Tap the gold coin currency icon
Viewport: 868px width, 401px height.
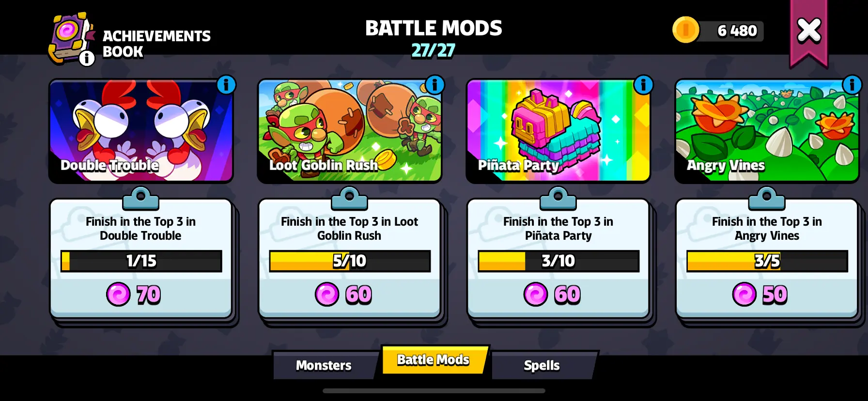click(x=685, y=30)
